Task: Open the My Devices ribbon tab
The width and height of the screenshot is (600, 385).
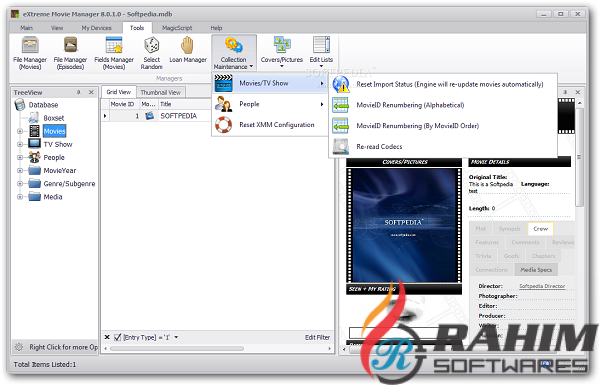Action: [x=96, y=28]
